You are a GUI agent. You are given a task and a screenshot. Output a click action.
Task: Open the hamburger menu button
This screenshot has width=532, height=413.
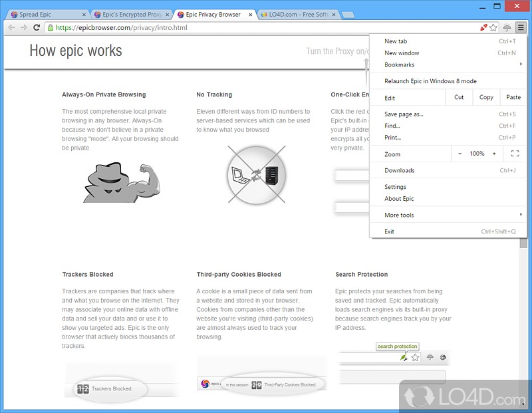click(521, 27)
